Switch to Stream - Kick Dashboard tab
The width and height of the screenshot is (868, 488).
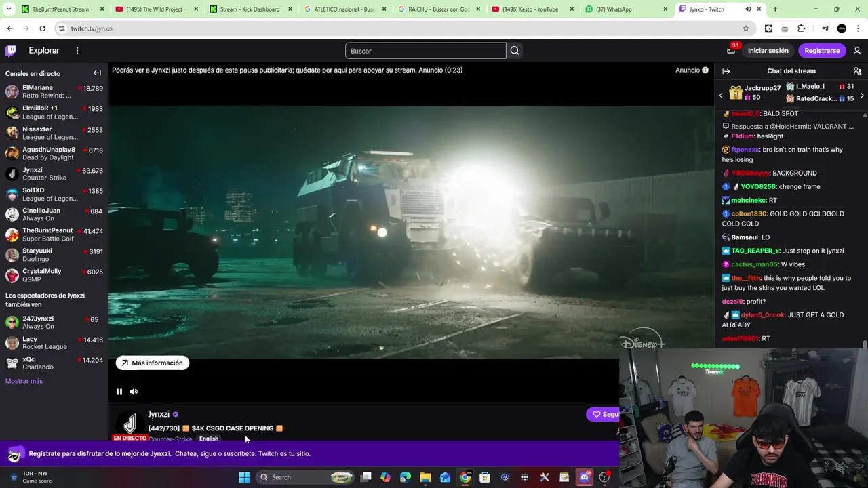point(249,9)
